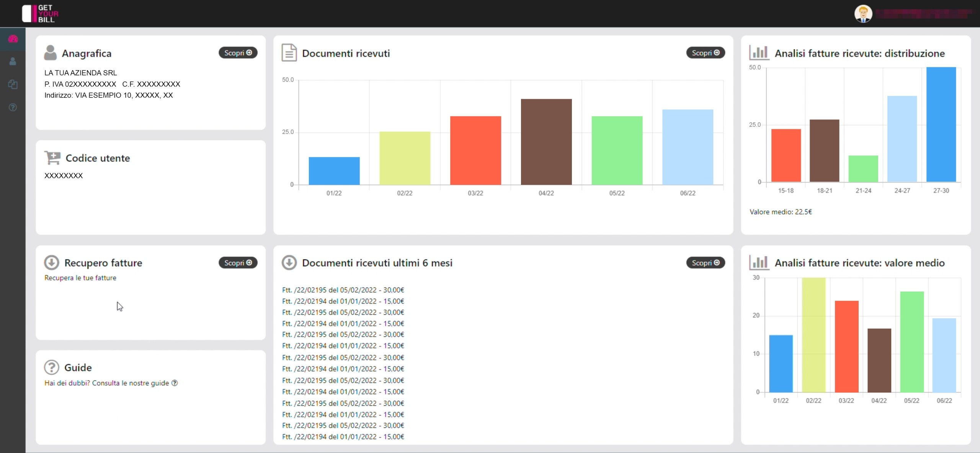The width and height of the screenshot is (980, 453).
Task: Select the last invoice row Ftt. /22/02194
Action: click(343, 437)
